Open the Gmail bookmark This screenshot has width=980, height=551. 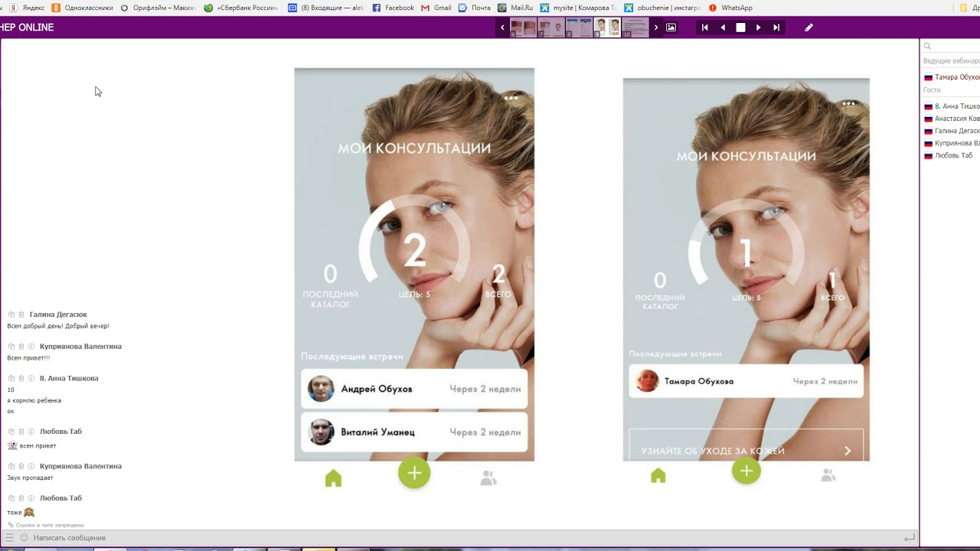[x=436, y=8]
